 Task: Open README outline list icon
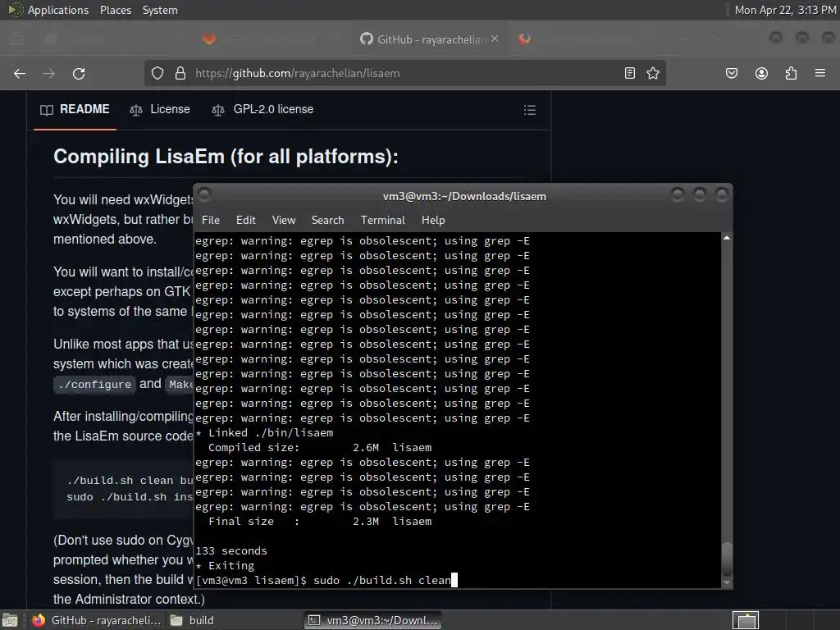[x=530, y=110]
